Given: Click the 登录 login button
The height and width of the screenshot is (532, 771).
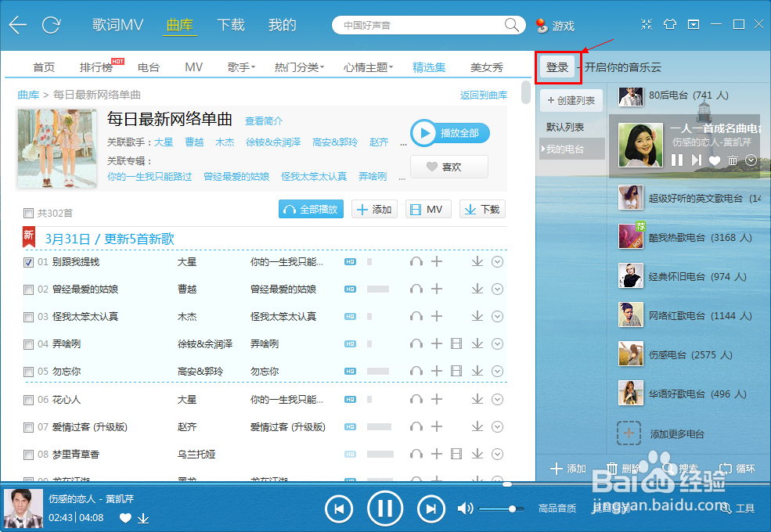Looking at the screenshot, I should point(557,67).
